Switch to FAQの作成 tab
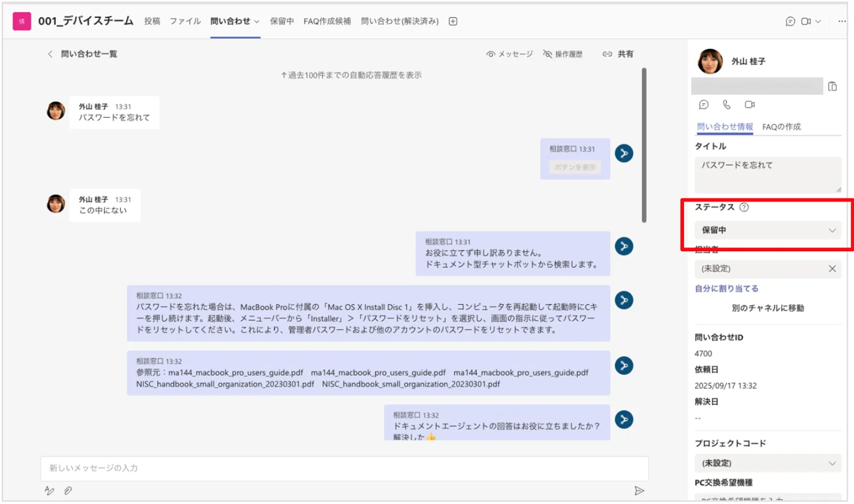The height and width of the screenshot is (504, 854). pyautogui.click(x=781, y=127)
